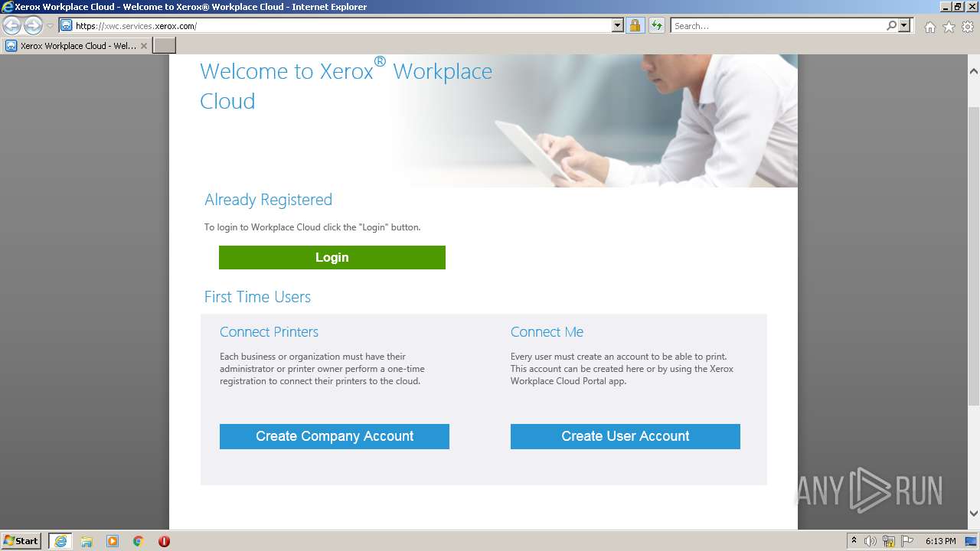The image size is (980, 551).
Task: Open the media player taskbar icon
Action: [113, 541]
